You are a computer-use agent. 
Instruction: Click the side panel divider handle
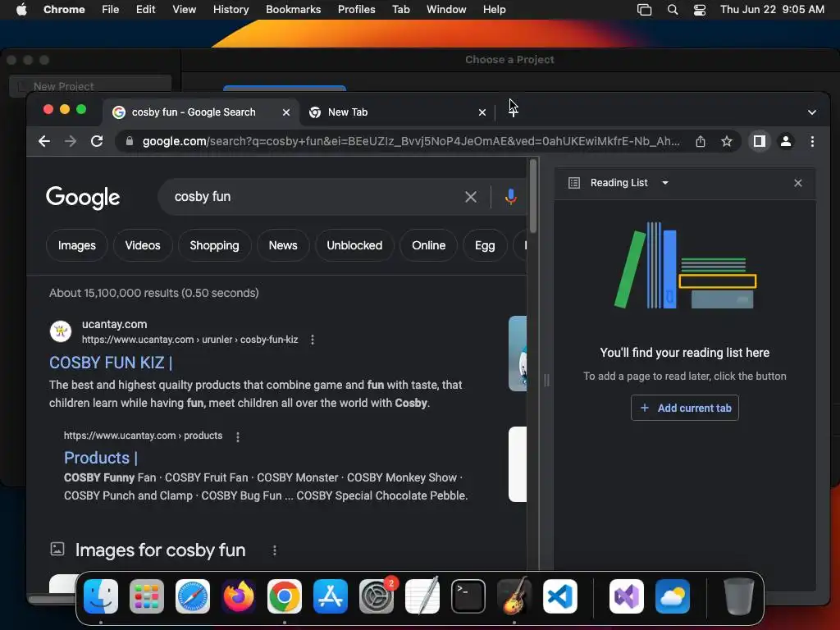[x=546, y=381]
